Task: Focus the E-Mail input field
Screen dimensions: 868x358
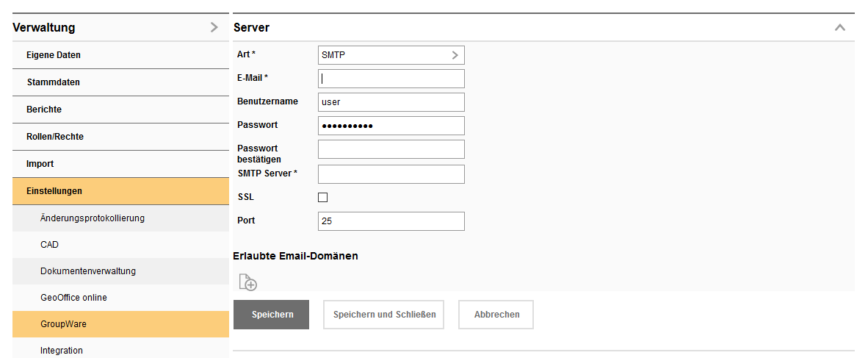Action: (391, 79)
